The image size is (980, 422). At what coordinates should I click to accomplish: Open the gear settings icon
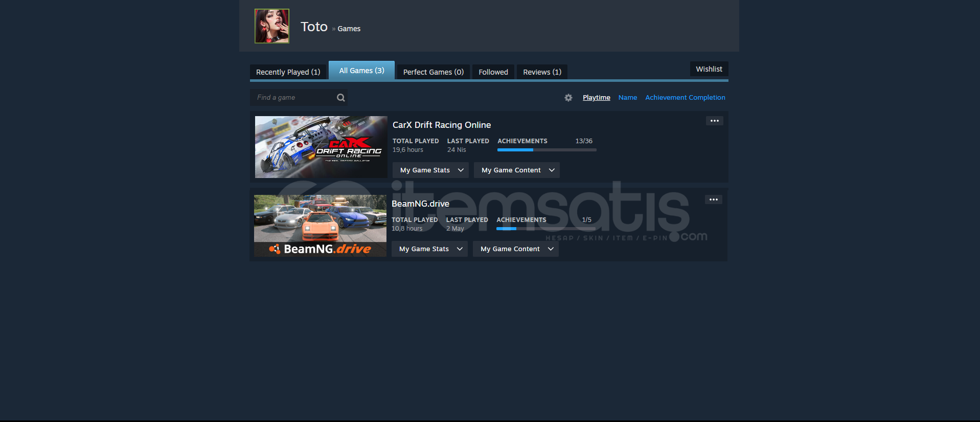pyautogui.click(x=568, y=98)
